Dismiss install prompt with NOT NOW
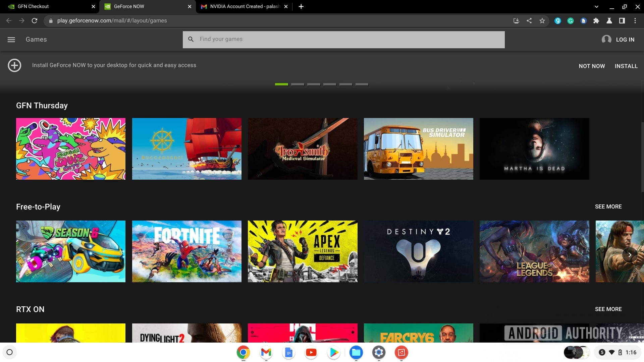Viewport: 644px width, 362px height. [592, 66]
